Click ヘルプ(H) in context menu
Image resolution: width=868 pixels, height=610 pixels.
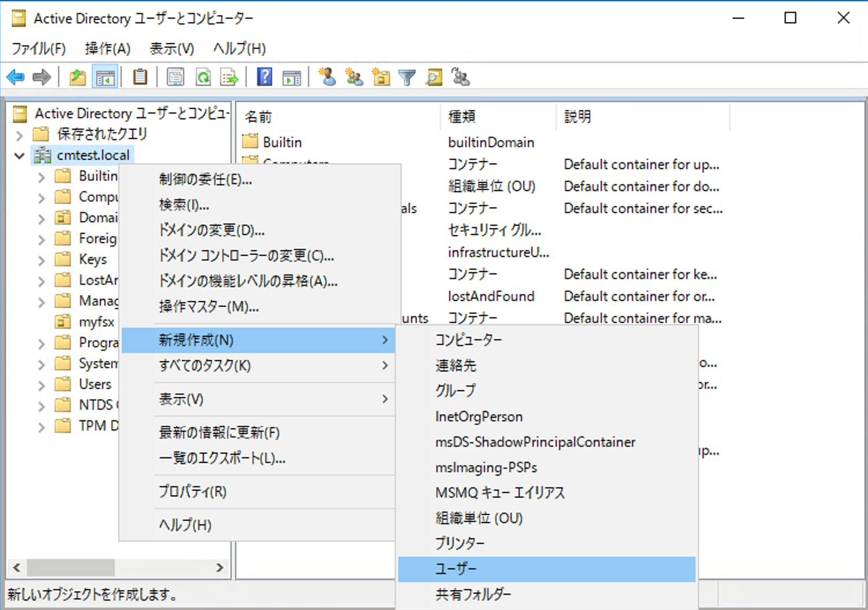258,526
